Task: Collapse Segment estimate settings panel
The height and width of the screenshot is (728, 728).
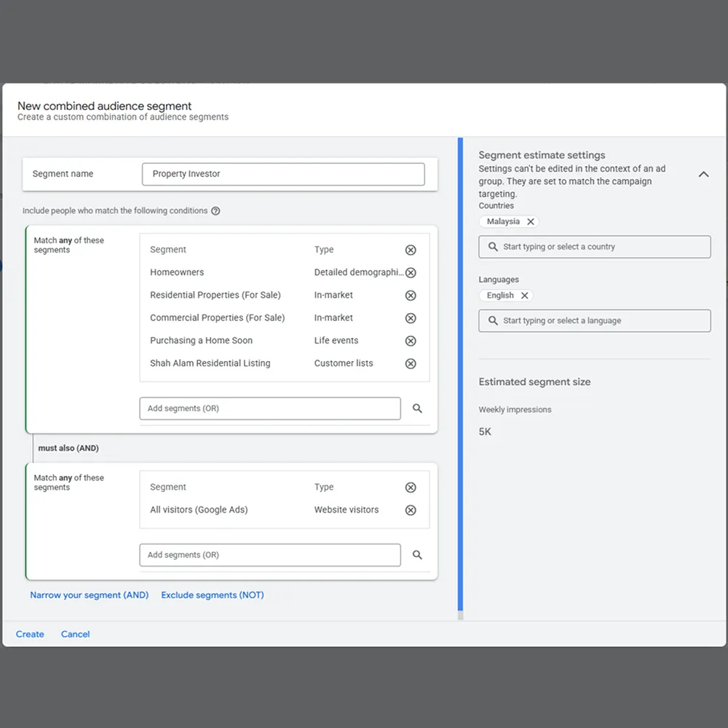Action: click(x=703, y=174)
